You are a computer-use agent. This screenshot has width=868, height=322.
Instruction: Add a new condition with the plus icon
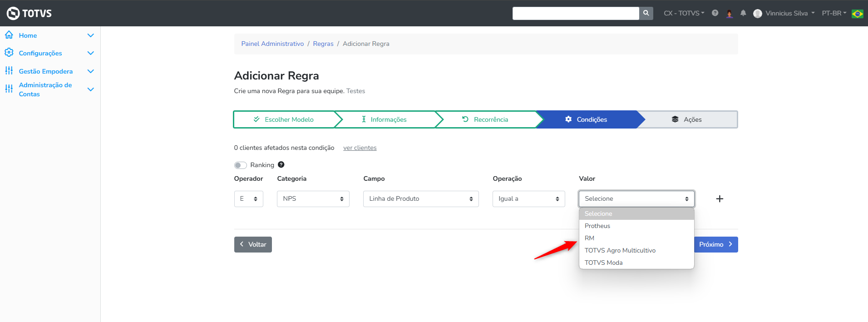point(720,198)
